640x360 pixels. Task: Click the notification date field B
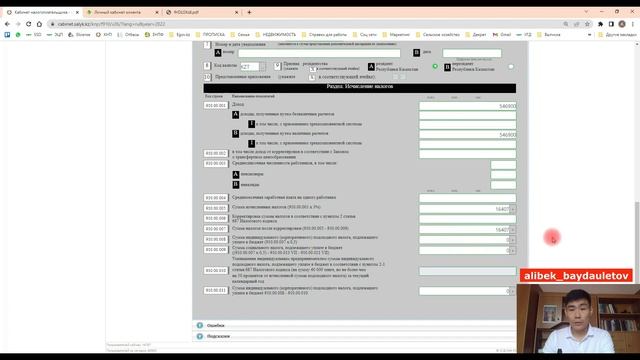click(472, 53)
